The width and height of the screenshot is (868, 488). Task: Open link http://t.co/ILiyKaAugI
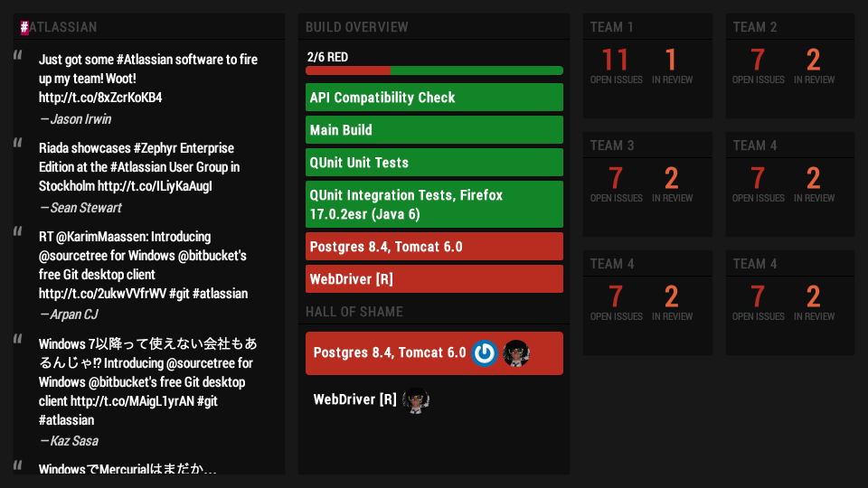pos(155,186)
